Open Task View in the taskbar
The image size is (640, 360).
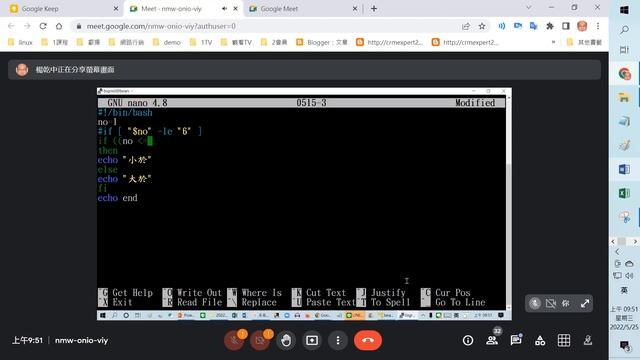pos(624,50)
